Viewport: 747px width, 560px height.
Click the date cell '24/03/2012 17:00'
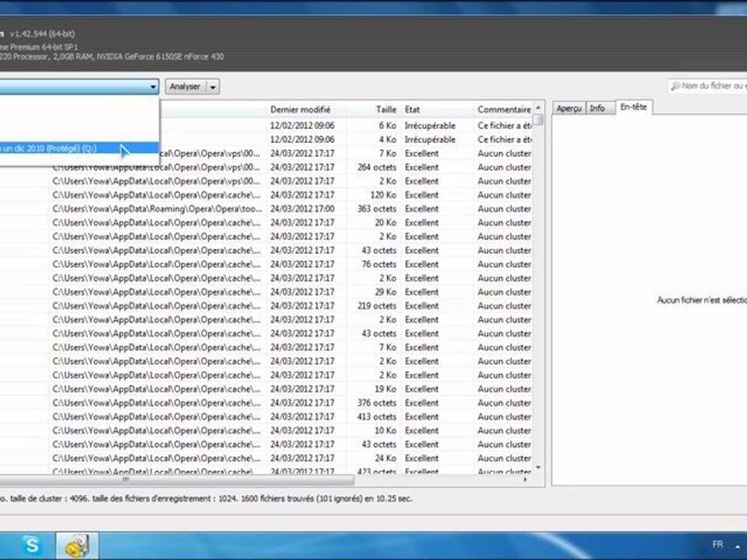(303, 208)
